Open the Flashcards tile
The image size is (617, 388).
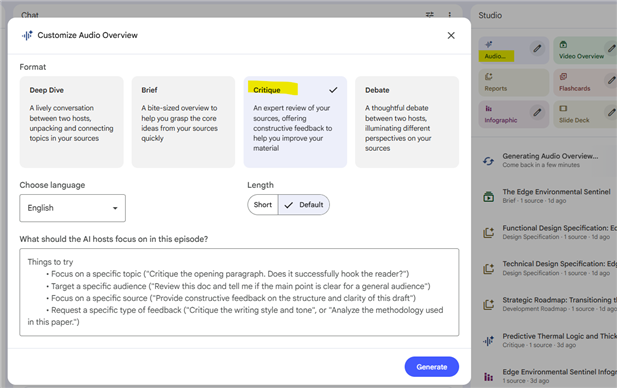point(585,83)
